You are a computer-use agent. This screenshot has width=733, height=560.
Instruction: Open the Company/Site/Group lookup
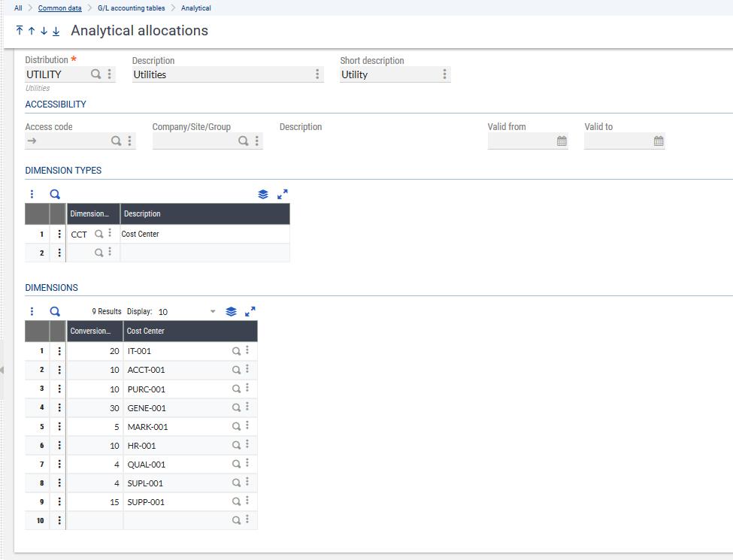244,141
